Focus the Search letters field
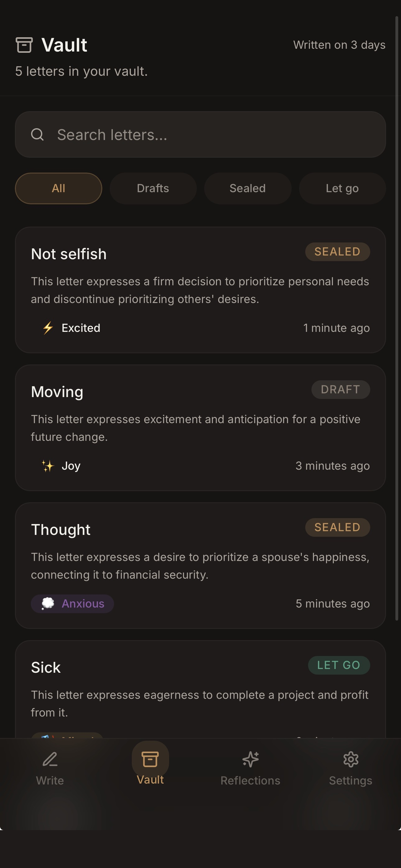 (215, 134)
